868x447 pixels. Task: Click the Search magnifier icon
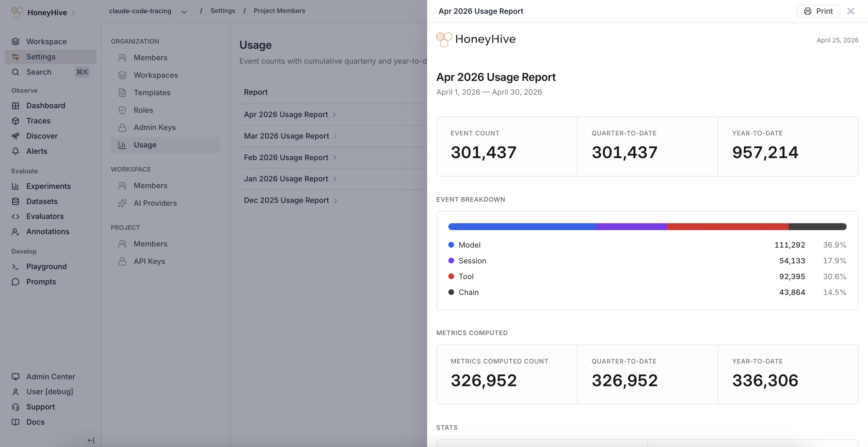[15, 72]
